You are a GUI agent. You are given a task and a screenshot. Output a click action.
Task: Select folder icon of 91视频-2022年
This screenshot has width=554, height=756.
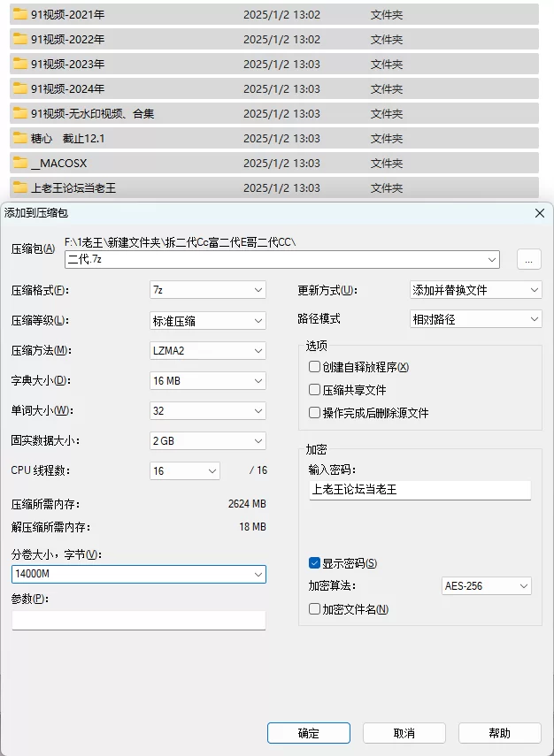(x=19, y=39)
